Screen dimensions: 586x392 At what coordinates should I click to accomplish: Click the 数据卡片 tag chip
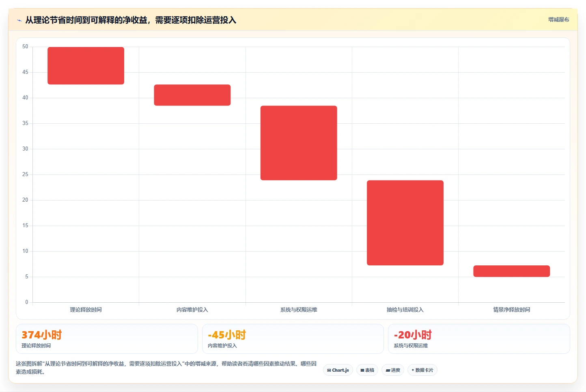pyautogui.click(x=422, y=370)
